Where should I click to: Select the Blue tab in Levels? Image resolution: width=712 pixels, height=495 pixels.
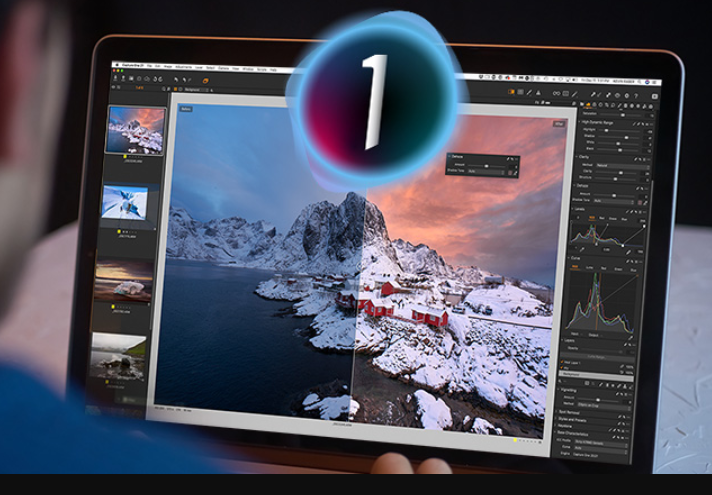[x=624, y=219]
